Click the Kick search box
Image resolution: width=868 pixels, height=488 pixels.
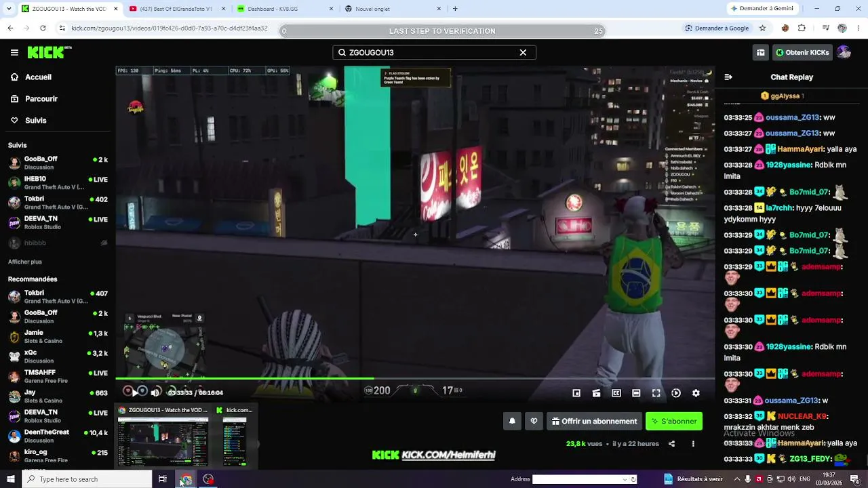click(434, 52)
